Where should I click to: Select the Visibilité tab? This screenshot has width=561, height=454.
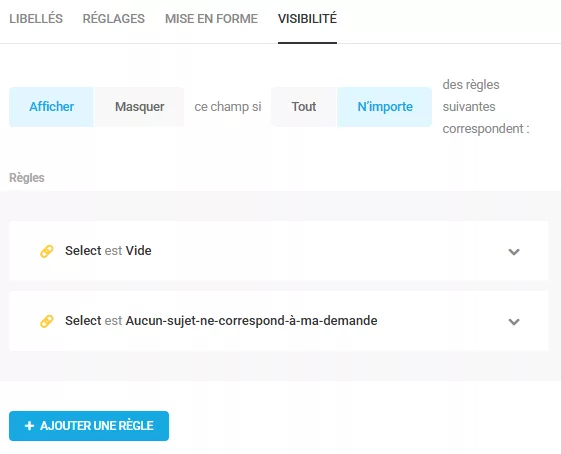tap(307, 19)
